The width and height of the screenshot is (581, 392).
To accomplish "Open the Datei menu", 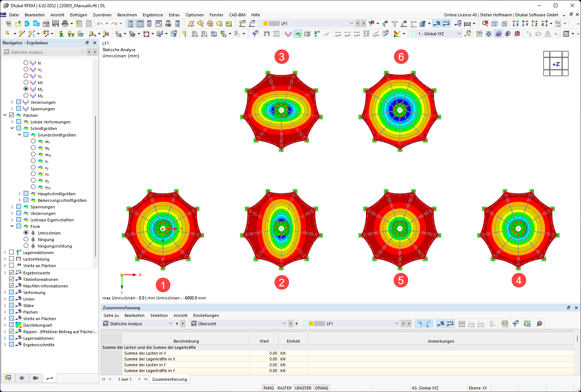I will [14, 15].
